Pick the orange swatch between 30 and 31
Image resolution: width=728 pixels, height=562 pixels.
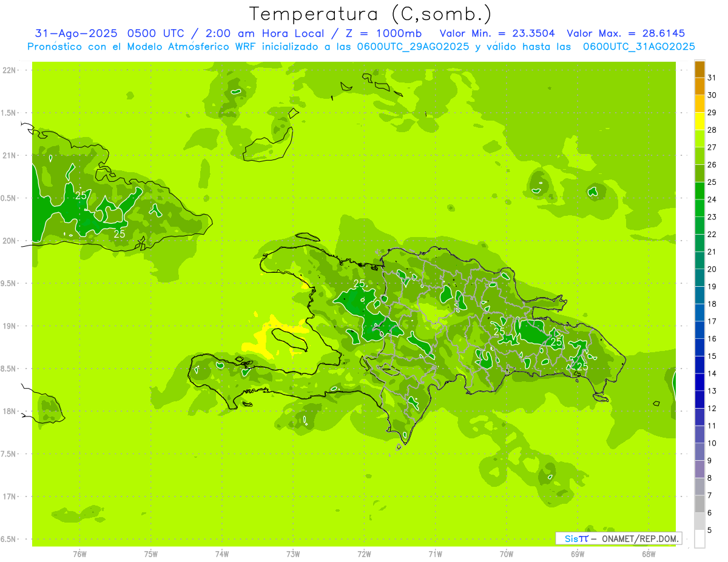click(x=699, y=86)
